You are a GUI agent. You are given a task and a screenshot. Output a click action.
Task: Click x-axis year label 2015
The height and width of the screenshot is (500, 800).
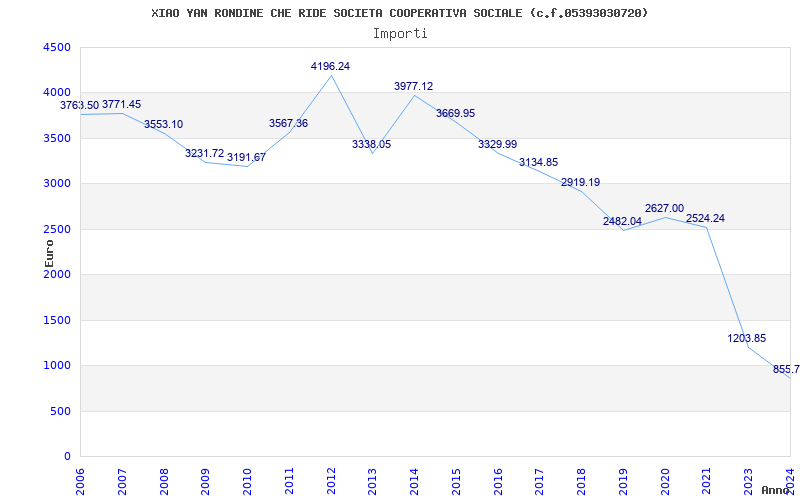[x=456, y=481]
